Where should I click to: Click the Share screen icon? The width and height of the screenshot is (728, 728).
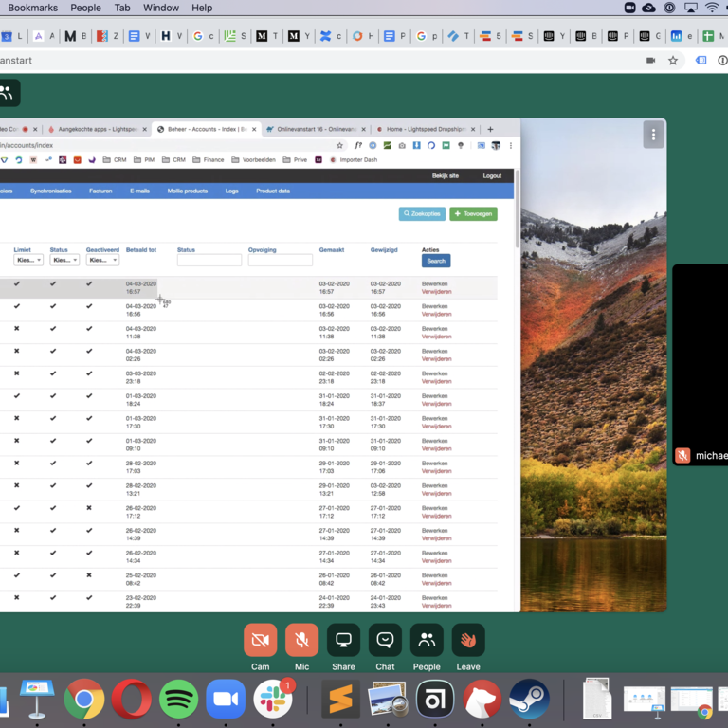(x=343, y=640)
